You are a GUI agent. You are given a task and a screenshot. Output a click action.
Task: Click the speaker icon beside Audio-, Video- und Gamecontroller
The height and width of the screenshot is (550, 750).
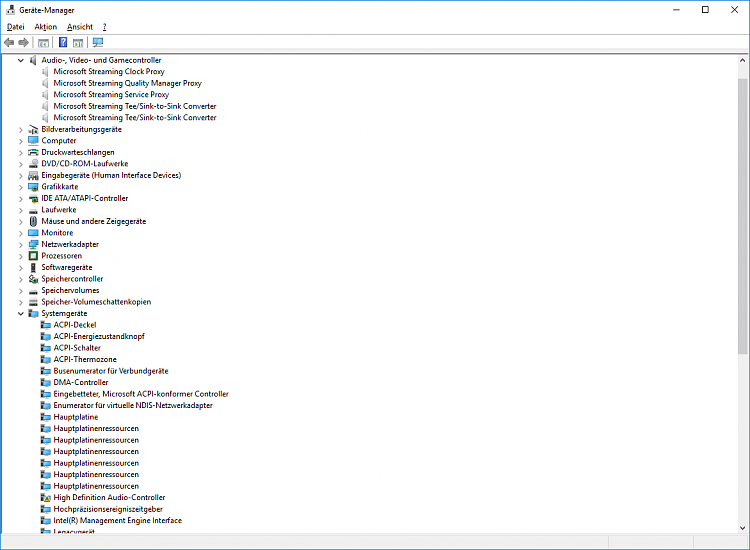(x=33, y=60)
